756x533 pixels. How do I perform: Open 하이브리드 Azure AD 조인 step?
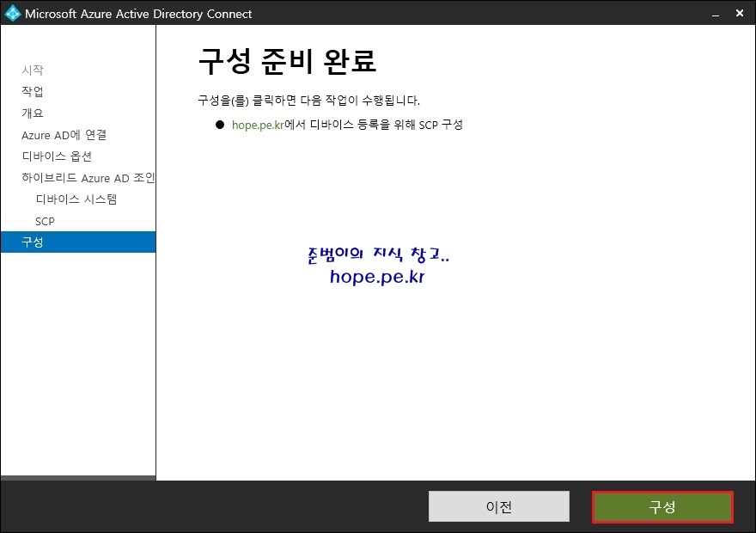[x=88, y=178]
